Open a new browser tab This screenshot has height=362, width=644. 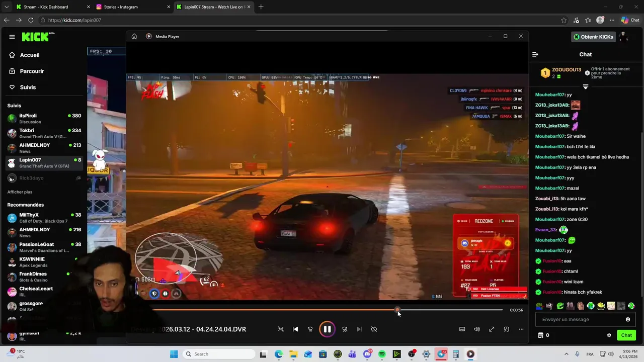point(261,7)
